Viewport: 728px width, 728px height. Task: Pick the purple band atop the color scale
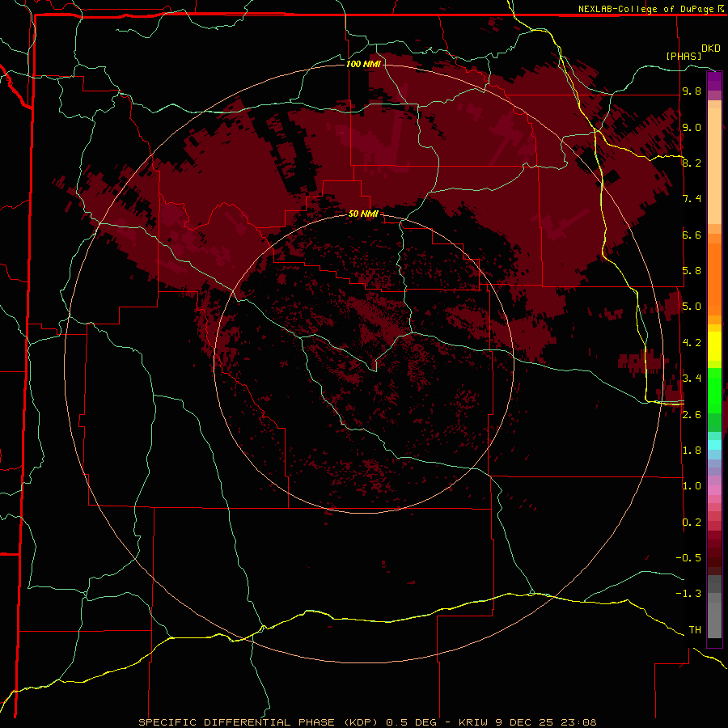pyautogui.click(x=714, y=81)
